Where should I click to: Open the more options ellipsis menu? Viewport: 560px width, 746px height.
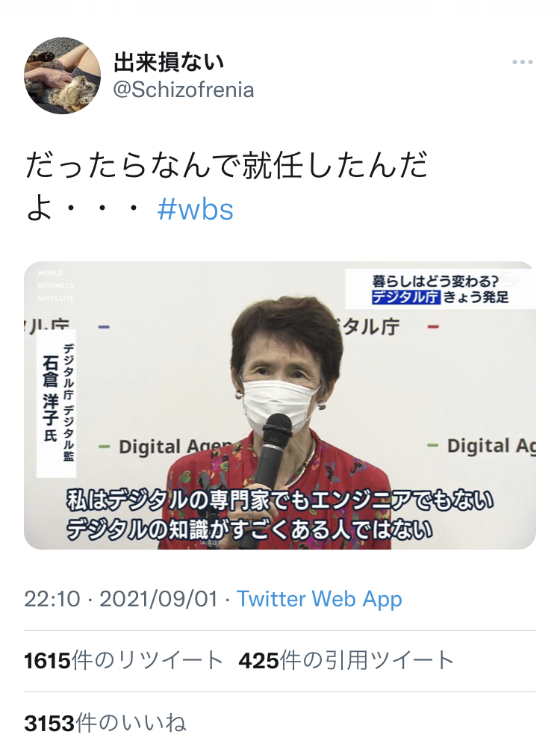[x=522, y=62]
